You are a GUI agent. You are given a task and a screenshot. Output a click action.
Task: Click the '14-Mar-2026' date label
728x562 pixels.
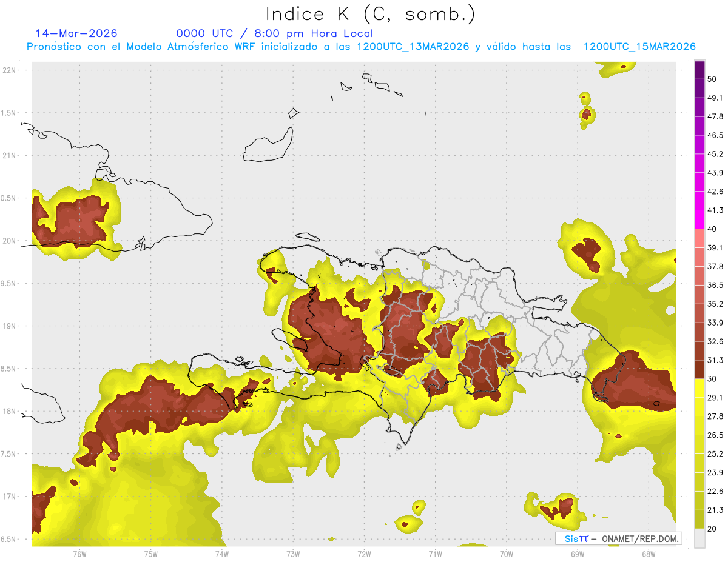[76, 33]
